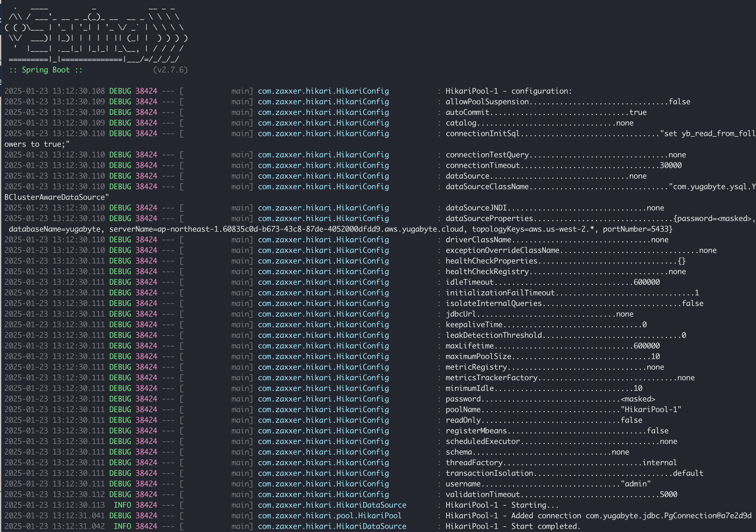Click the 'initializationFailTimeout' entry
The width and height of the screenshot is (756, 532).
click(x=572, y=293)
